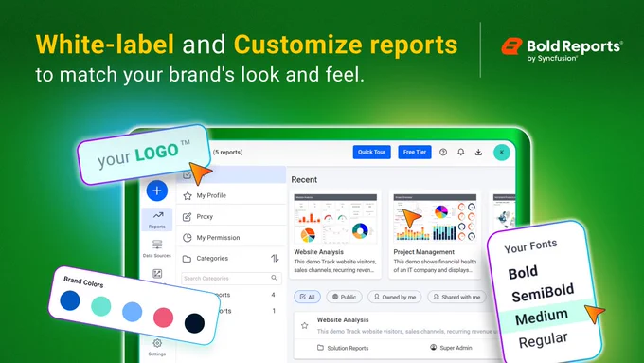Click the Bold Reports logo

[x=562, y=49]
